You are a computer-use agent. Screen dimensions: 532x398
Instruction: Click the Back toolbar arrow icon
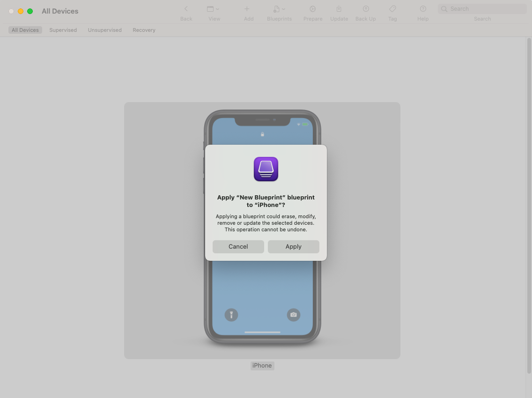coord(186,9)
